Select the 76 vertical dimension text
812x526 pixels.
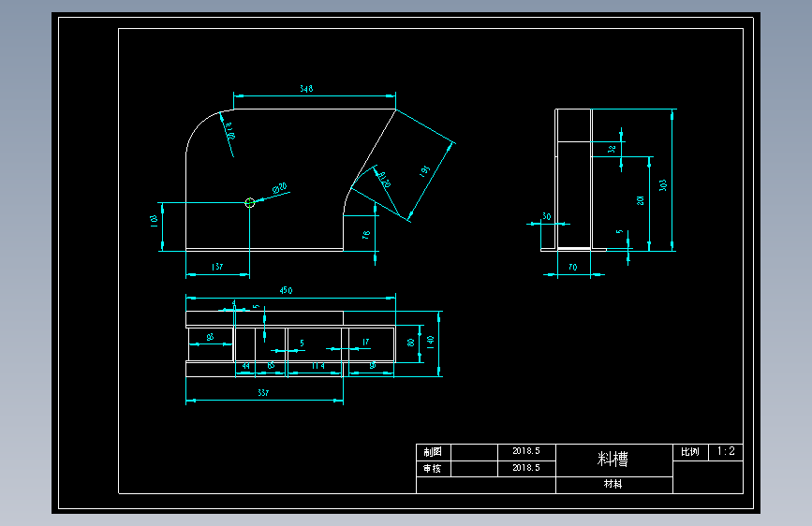point(366,235)
